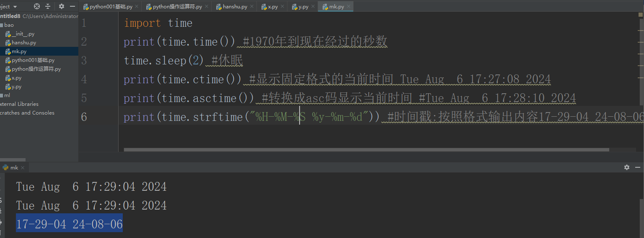Click line number 6 in gutter
The image size is (644, 238).
point(84,117)
